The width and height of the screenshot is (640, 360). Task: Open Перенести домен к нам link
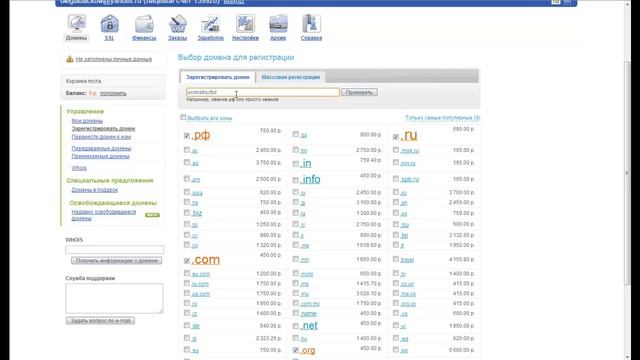pyautogui.click(x=101, y=137)
